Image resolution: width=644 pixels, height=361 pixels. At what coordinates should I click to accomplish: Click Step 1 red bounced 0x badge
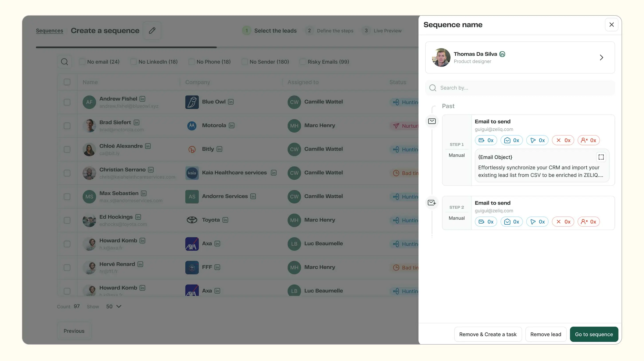pyautogui.click(x=563, y=140)
